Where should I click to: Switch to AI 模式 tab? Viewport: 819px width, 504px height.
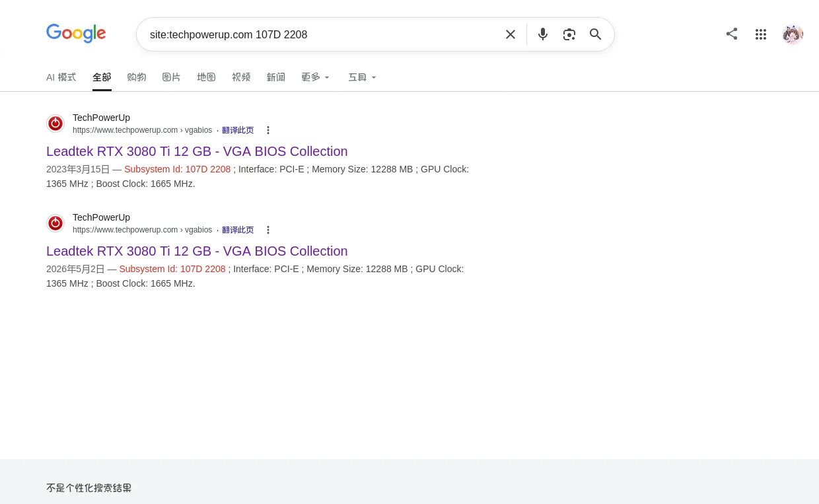coord(61,77)
